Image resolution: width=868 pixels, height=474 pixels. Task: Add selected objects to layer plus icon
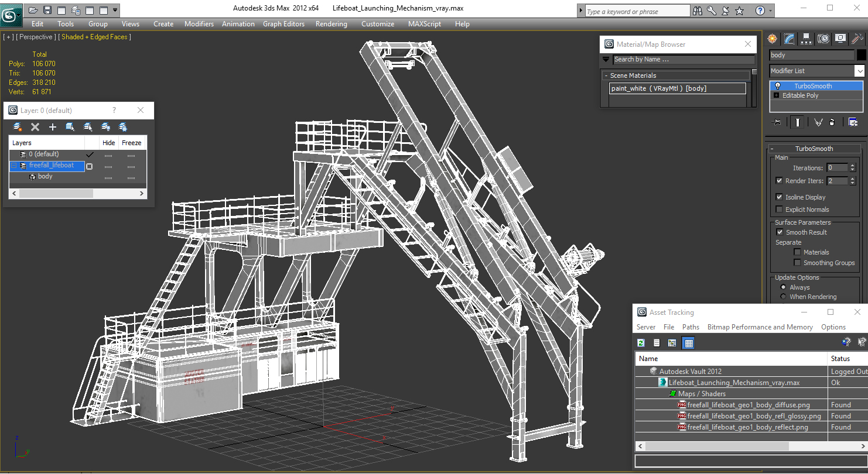point(53,127)
